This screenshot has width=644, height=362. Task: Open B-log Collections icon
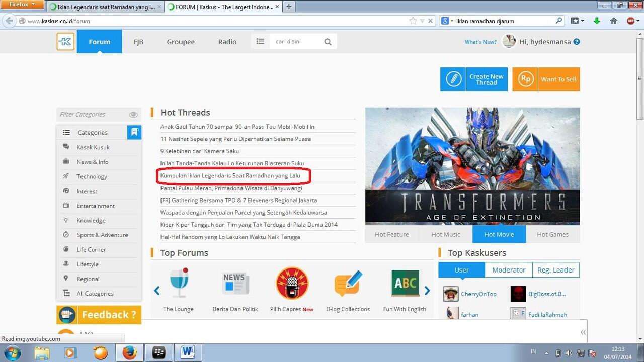coord(348,284)
